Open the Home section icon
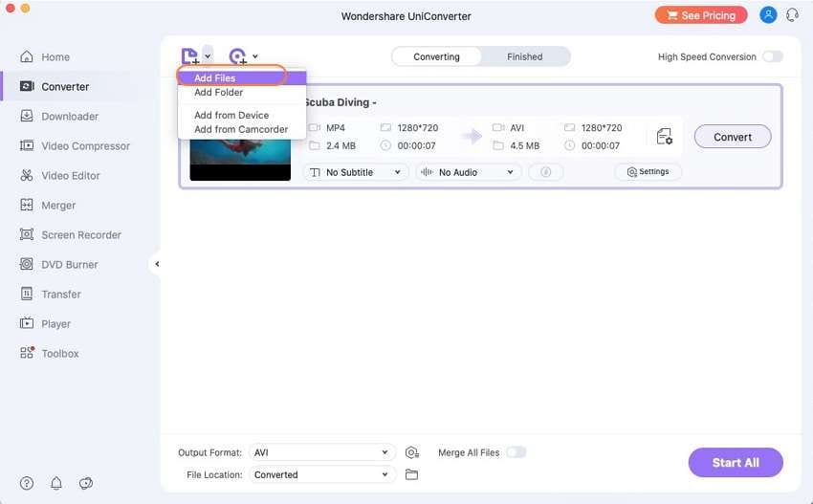This screenshot has width=813, height=504. click(x=27, y=56)
